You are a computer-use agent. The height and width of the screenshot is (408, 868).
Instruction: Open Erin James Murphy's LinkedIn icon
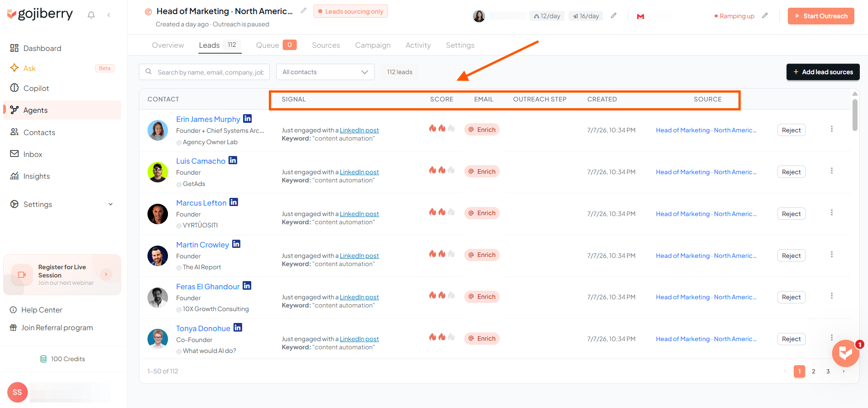[x=248, y=119]
